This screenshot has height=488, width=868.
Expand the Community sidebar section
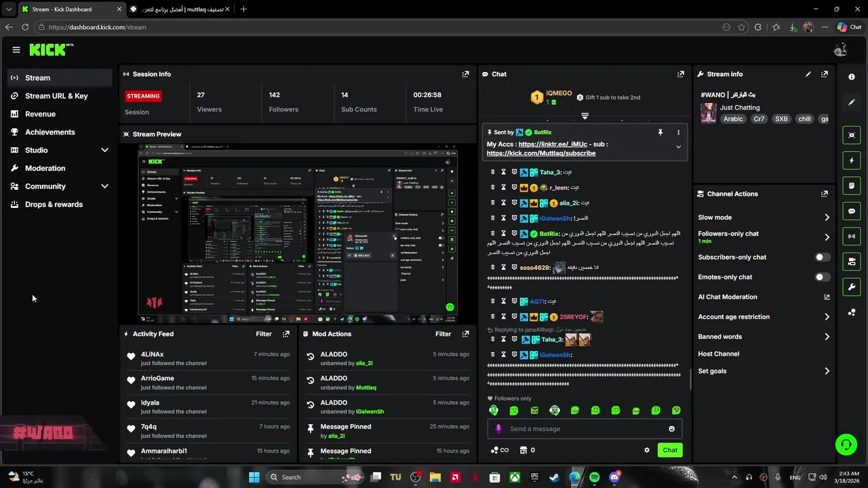pyautogui.click(x=104, y=186)
